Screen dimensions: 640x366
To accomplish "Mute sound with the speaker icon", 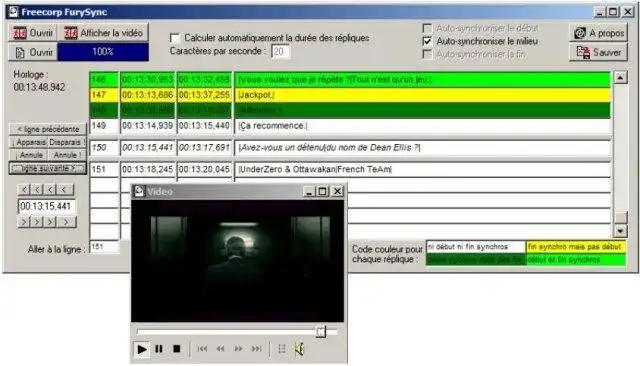I will (x=299, y=349).
